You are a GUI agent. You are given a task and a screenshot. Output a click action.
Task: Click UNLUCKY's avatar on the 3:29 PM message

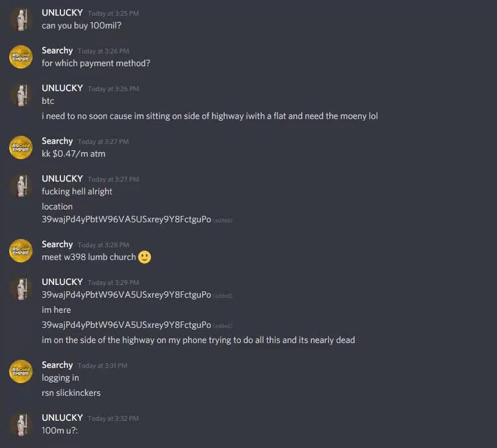[x=21, y=289]
